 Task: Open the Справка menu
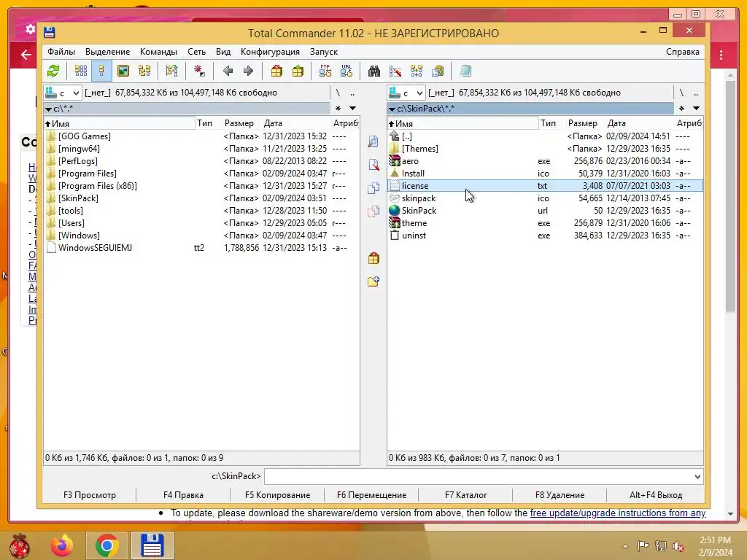683,52
